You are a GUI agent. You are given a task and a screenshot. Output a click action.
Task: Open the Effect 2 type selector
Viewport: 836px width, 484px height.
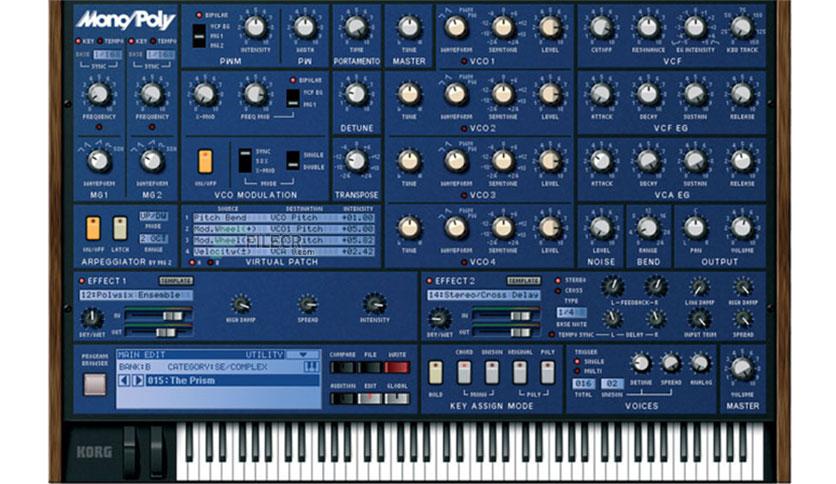pos(484,295)
